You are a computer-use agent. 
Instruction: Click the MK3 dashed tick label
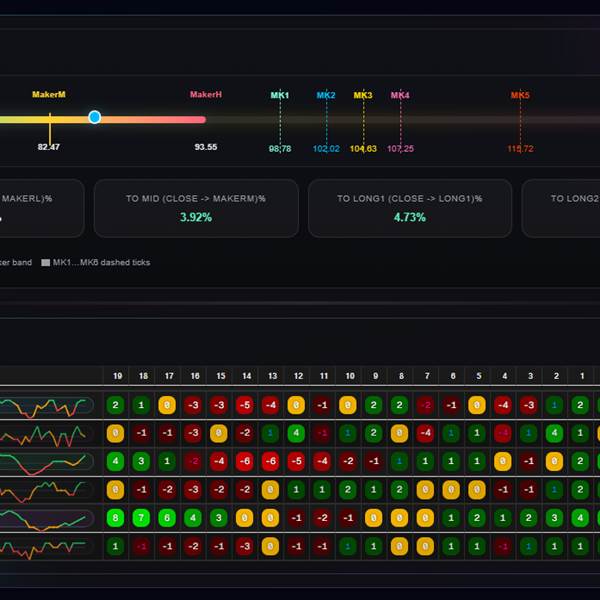[x=363, y=95]
